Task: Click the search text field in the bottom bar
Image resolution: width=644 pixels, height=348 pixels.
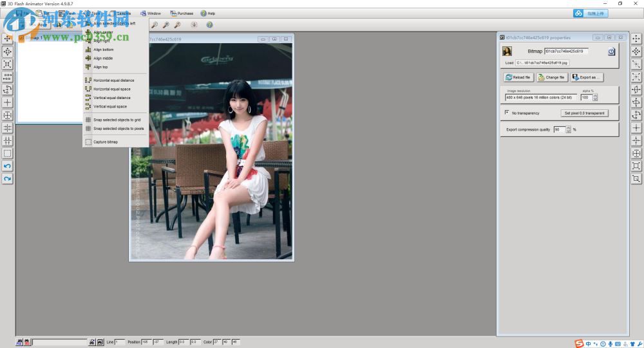Action: point(60,342)
